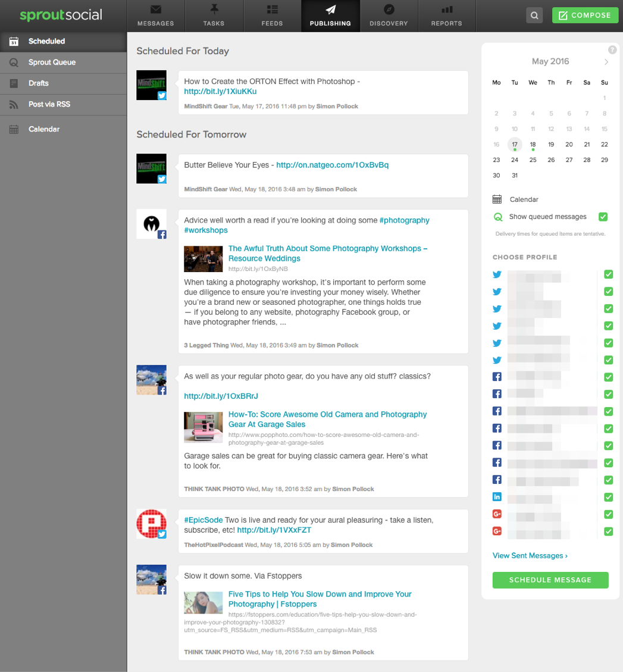This screenshot has height=672, width=623.
Task: Go to next month in calendar
Action: click(606, 62)
